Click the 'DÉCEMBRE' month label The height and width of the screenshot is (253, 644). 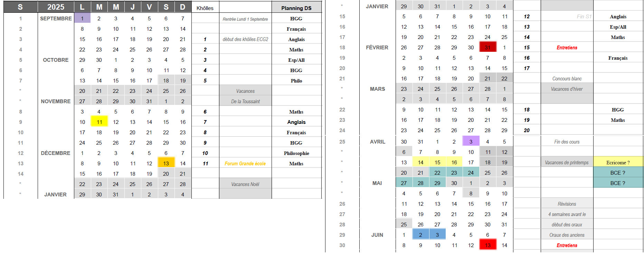(x=56, y=153)
